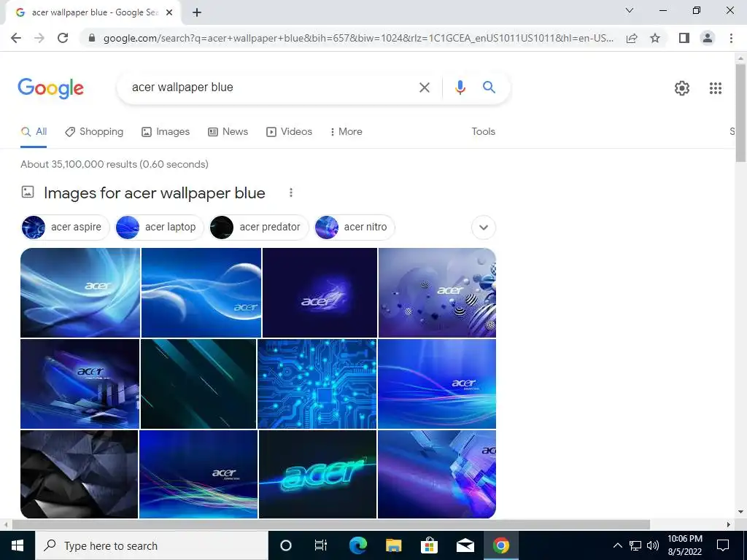Viewport: 747px width, 560px height.
Task: Open a new browser tab
Action: (197, 12)
